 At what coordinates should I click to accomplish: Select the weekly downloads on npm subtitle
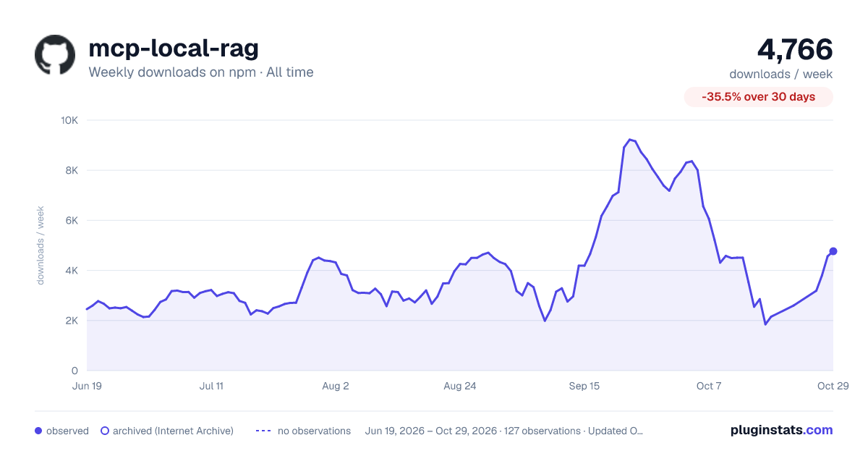coord(201,72)
